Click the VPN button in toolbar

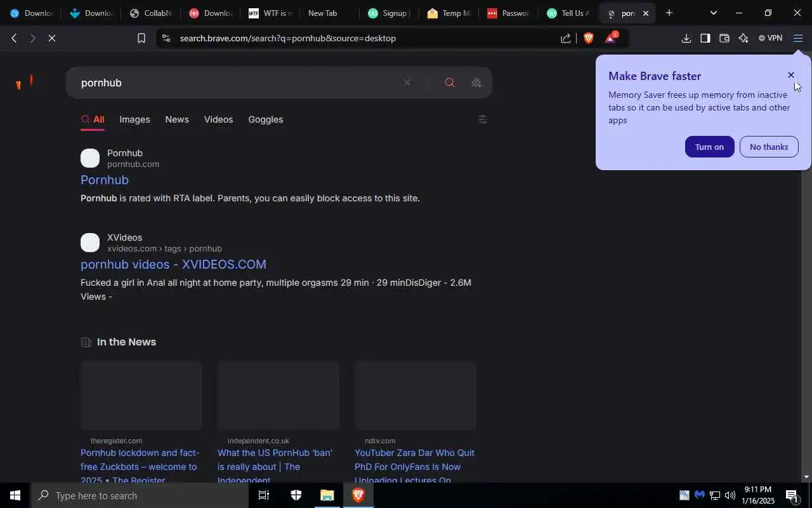(770, 38)
